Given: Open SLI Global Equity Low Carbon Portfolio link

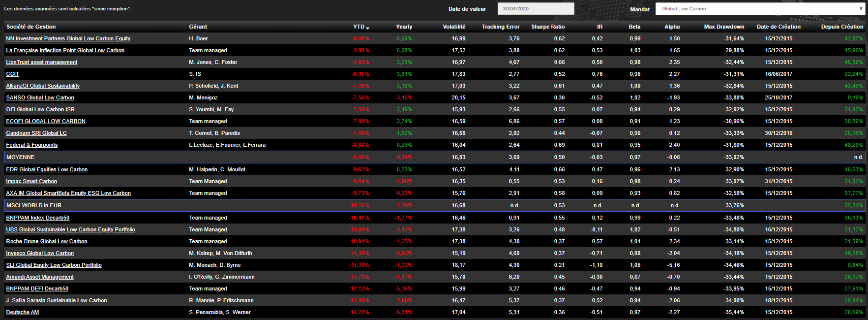Looking at the screenshot, I should click(x=54, y=265).
